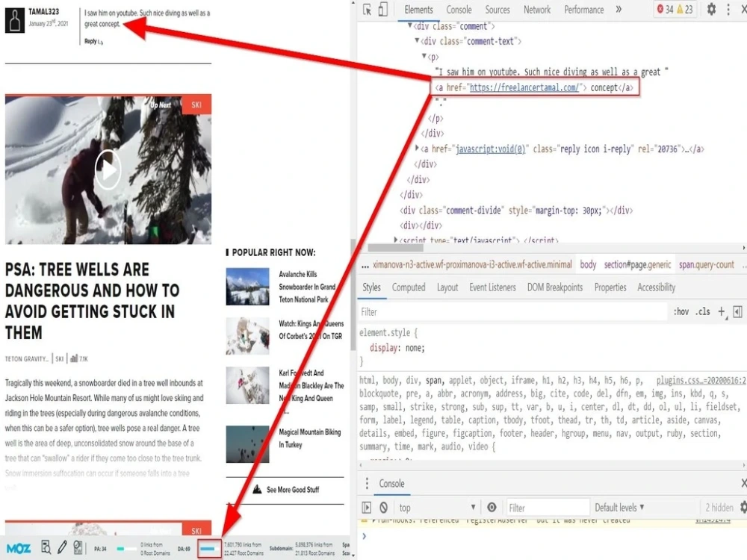Open the console drawer three-dot menu
Screen dimensions: 747x560
pos(366,483)
